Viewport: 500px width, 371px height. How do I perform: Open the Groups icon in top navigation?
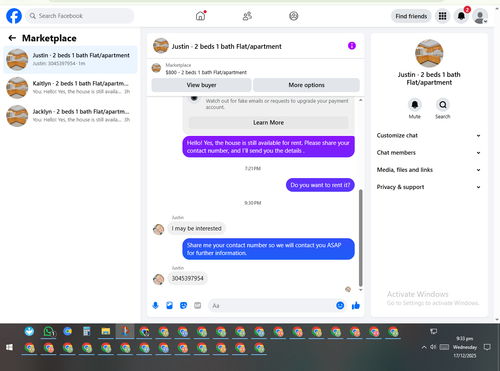click(294, 16)
